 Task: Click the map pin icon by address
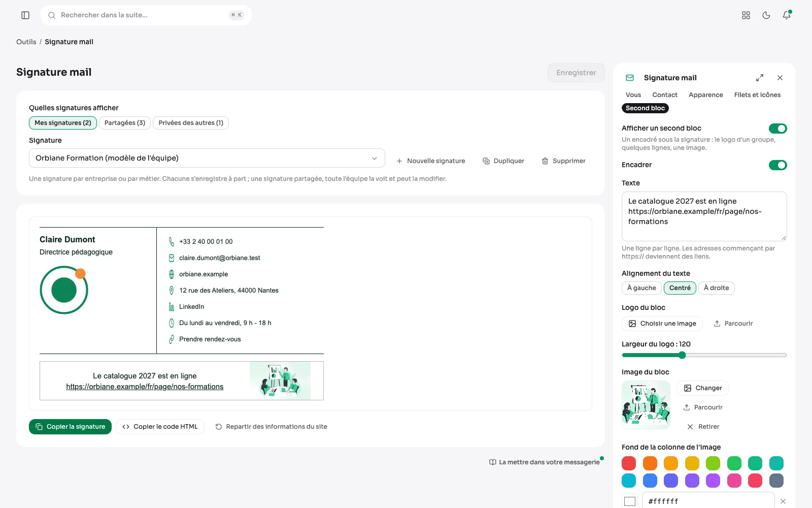[172, 291]
